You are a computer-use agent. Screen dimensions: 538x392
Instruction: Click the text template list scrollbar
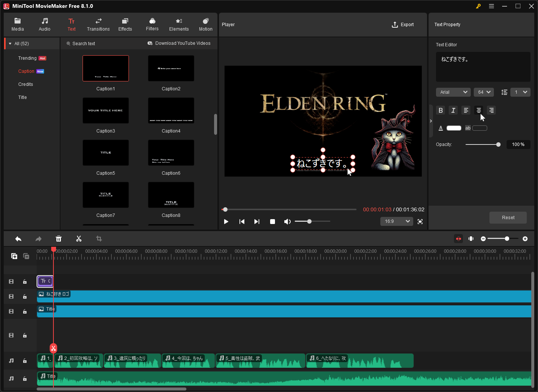tap(215, 124)
